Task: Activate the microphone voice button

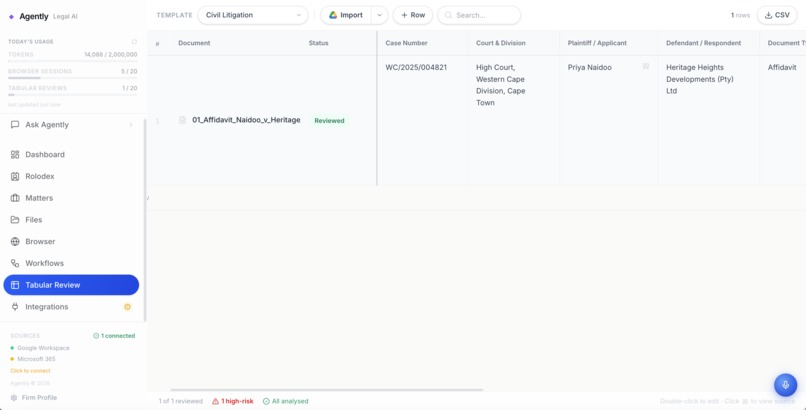Action: point(785,385)
